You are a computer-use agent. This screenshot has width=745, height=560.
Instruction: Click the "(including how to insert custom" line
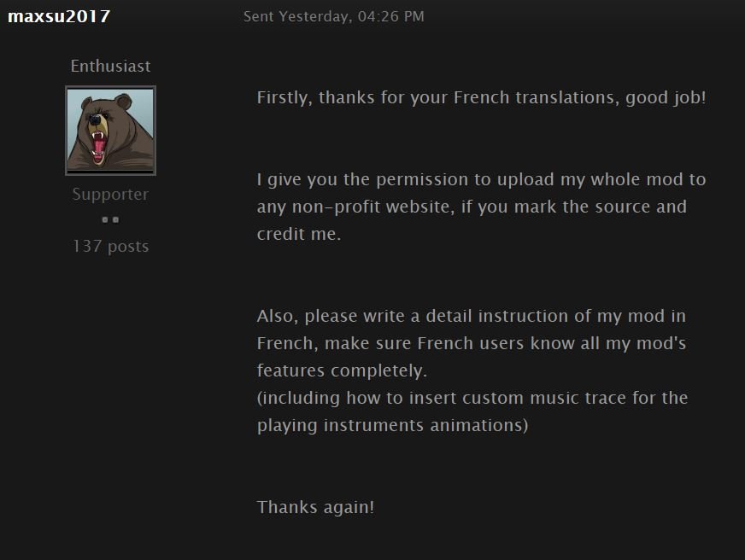[472, 398]
